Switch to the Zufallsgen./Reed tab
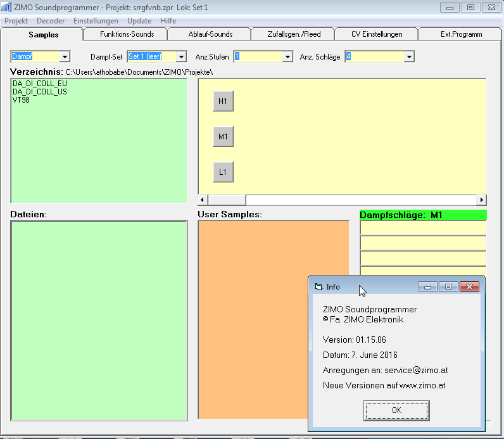The image size is (504, 439). 294,34
